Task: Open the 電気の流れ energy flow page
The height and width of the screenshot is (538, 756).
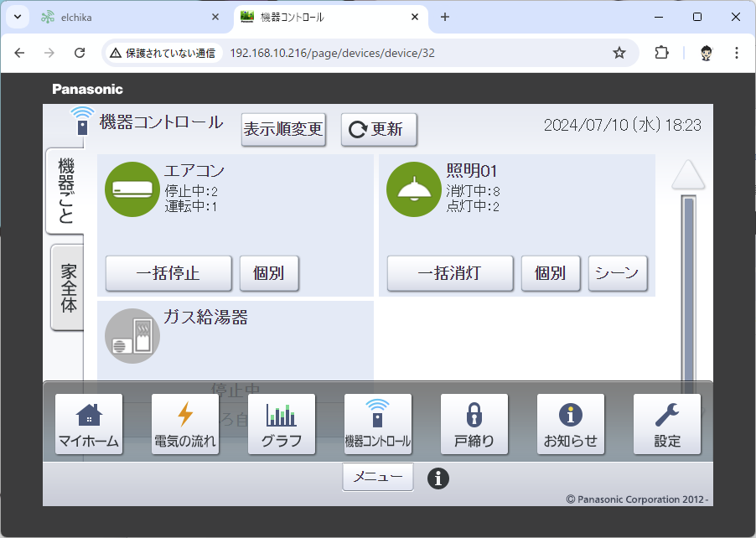Action: [185, 424]
